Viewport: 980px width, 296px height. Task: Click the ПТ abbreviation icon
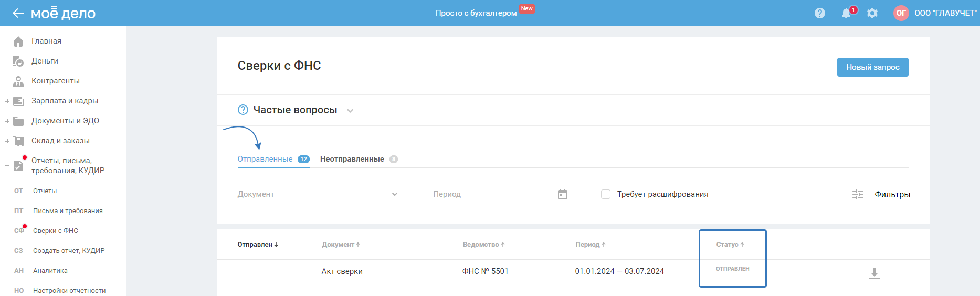[x=18, y=211]
